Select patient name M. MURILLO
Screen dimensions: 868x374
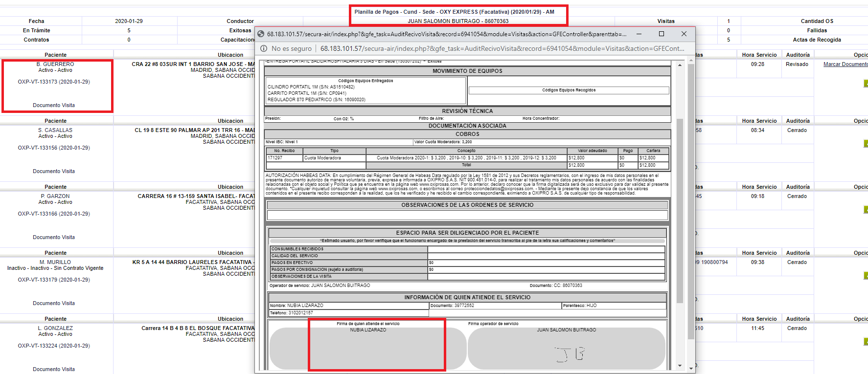point(55,262)
